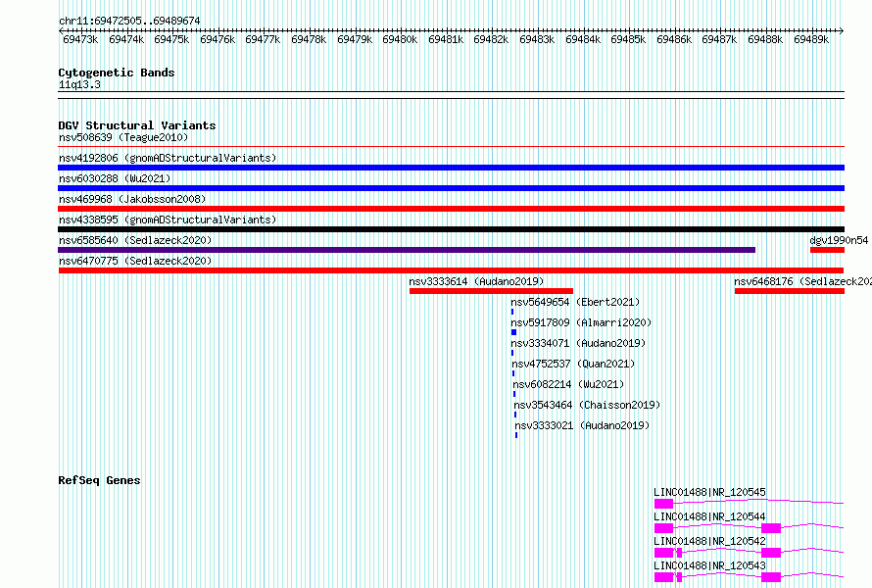872x588 pixels.
Task: Select the nsv6585640 purple variant bar
Action: tap(407, 250)
